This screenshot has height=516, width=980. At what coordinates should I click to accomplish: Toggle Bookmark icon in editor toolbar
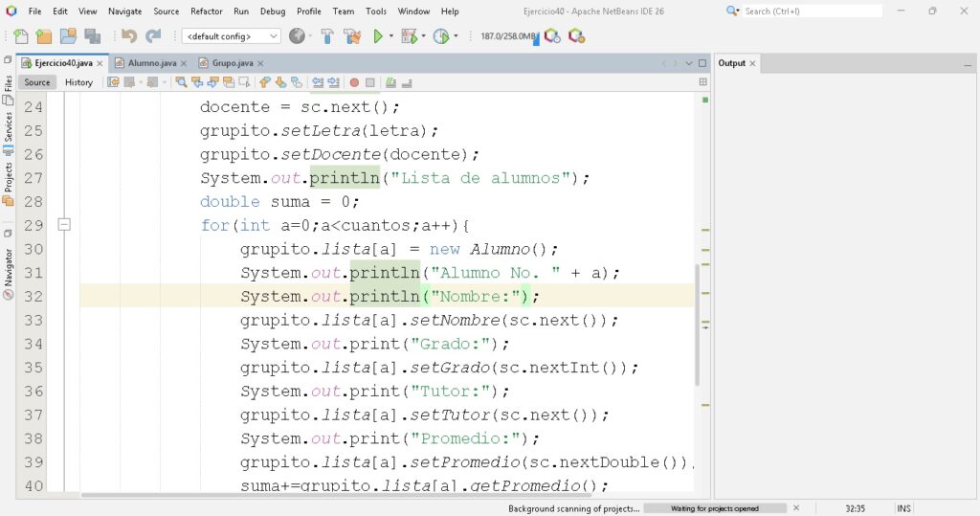297,82
